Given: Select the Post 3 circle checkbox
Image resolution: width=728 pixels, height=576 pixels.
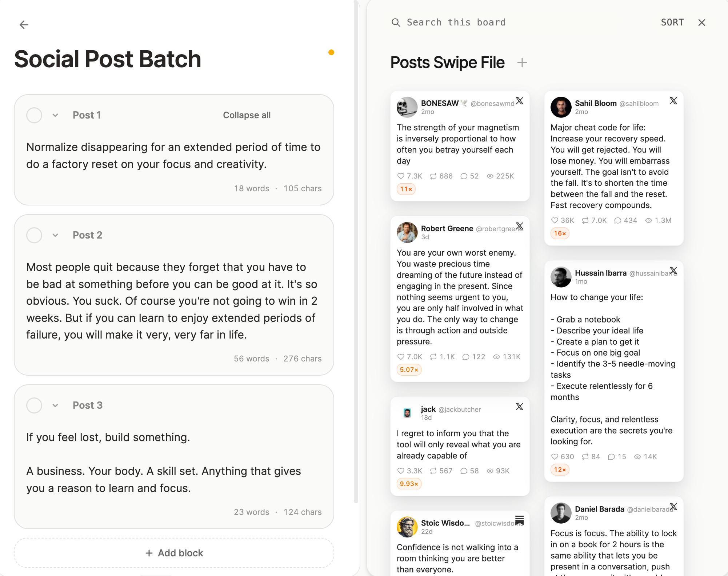Looking at the screenshot, I should point(34,405).
